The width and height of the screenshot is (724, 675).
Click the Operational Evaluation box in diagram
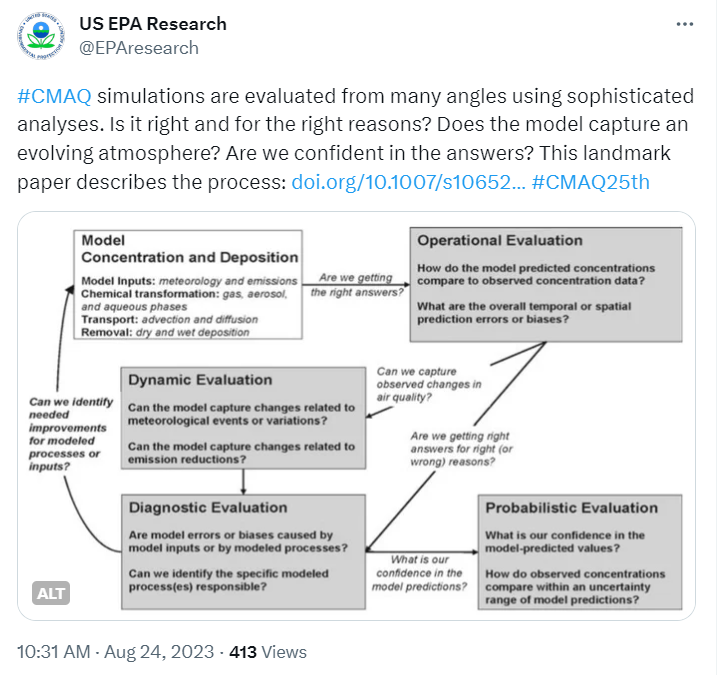coord(545,284)
